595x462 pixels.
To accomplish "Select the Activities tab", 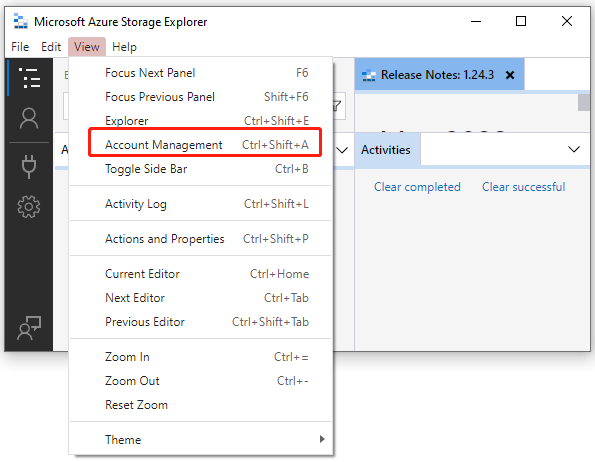I will pos(386,150).
